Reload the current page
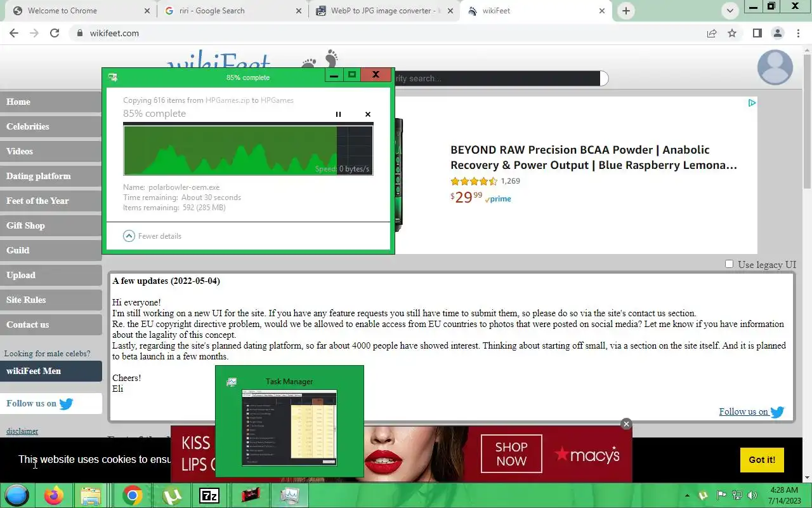This screenshot has height=508, width=812. click(x=55, y=33)
